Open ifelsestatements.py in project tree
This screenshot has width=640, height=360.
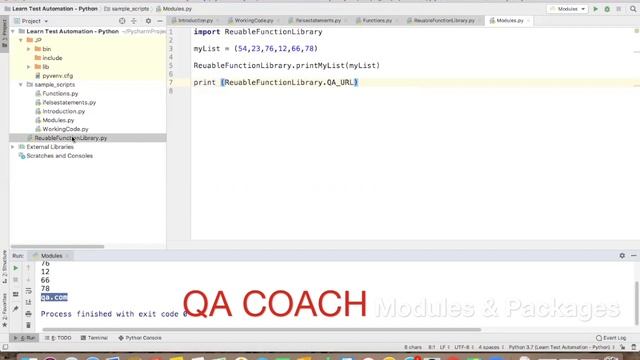69,102
